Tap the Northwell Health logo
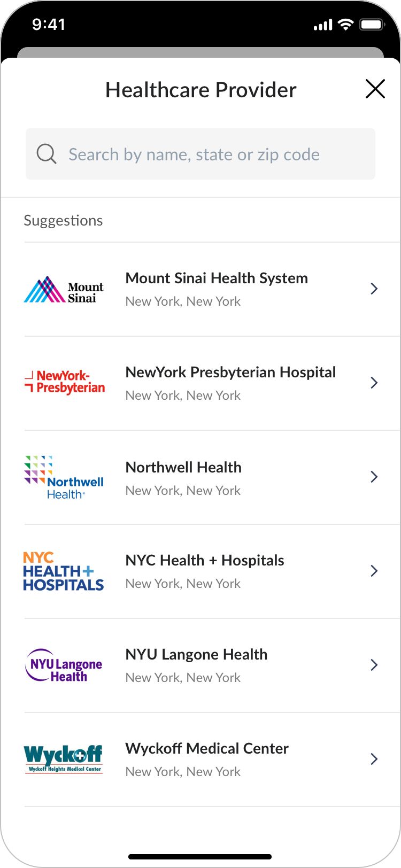Screen dimensions: 401x868 pyautogui.click(x=64, y=477)
